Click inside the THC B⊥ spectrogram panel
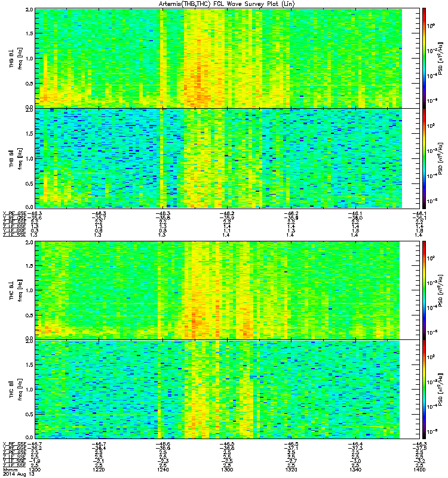 (x=227, y=290)
